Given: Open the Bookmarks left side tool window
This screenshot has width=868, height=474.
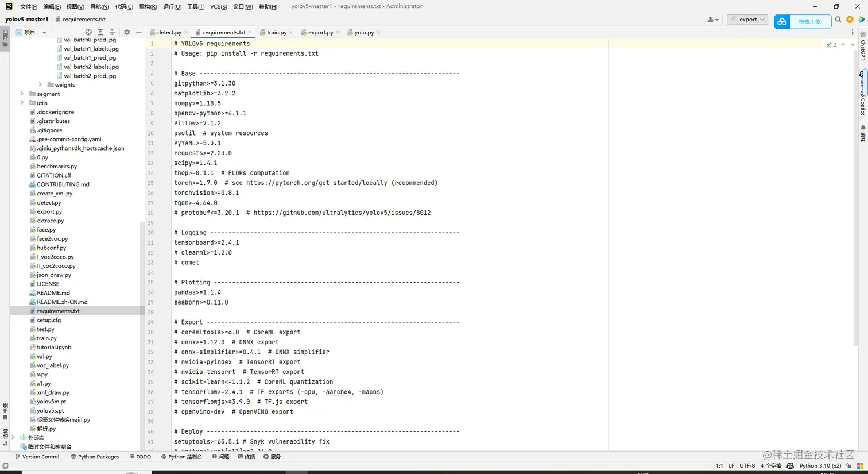Looking at the screenshot, I should (x=5, y=411).
